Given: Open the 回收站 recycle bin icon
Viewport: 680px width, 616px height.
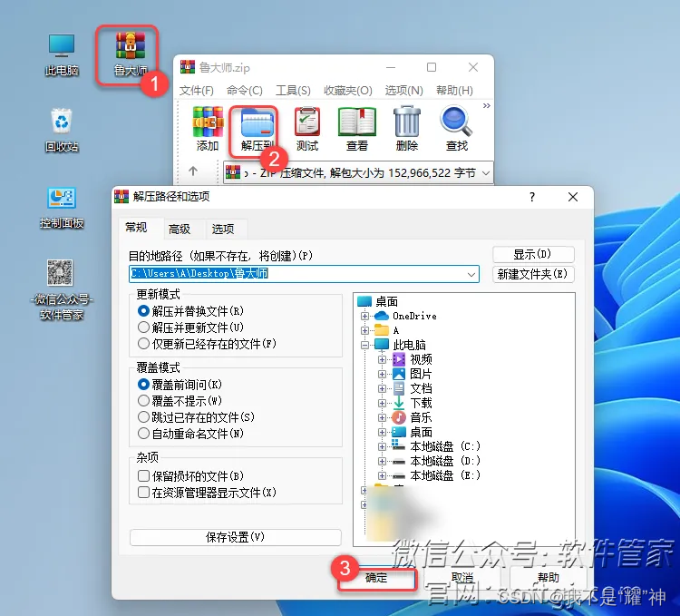Looking at the screenshot, I should tap(62, 130).
